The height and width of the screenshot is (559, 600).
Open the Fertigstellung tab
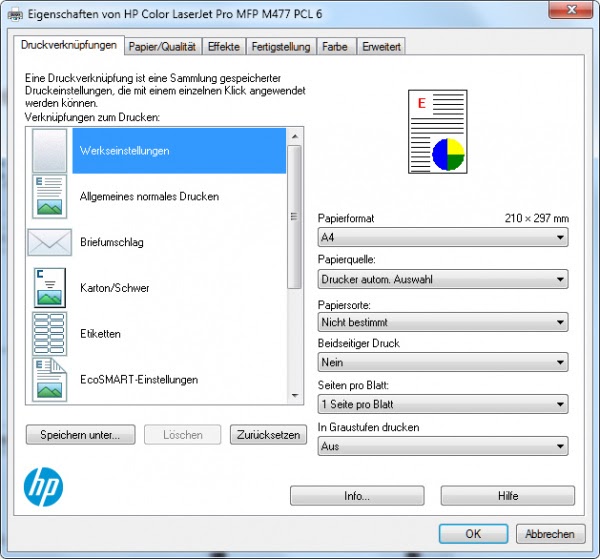[x=281, y=47]
